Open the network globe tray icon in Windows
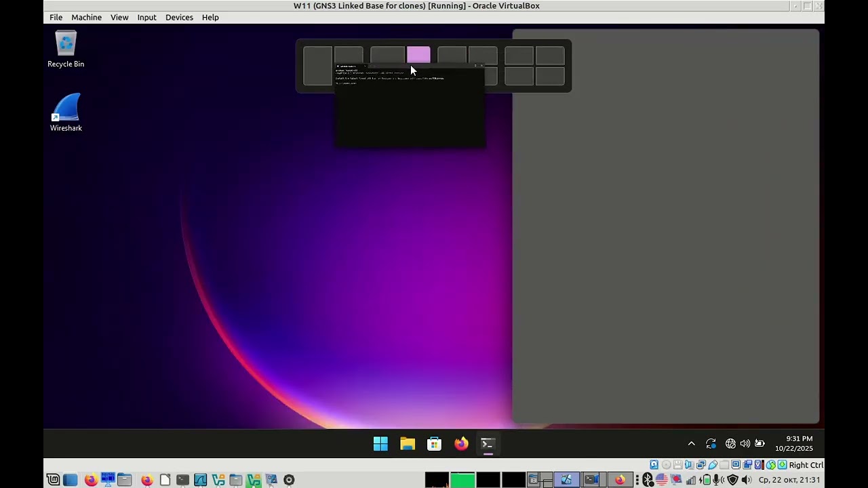The height and width of the screenshot is (488, 868). pos(730,444)
